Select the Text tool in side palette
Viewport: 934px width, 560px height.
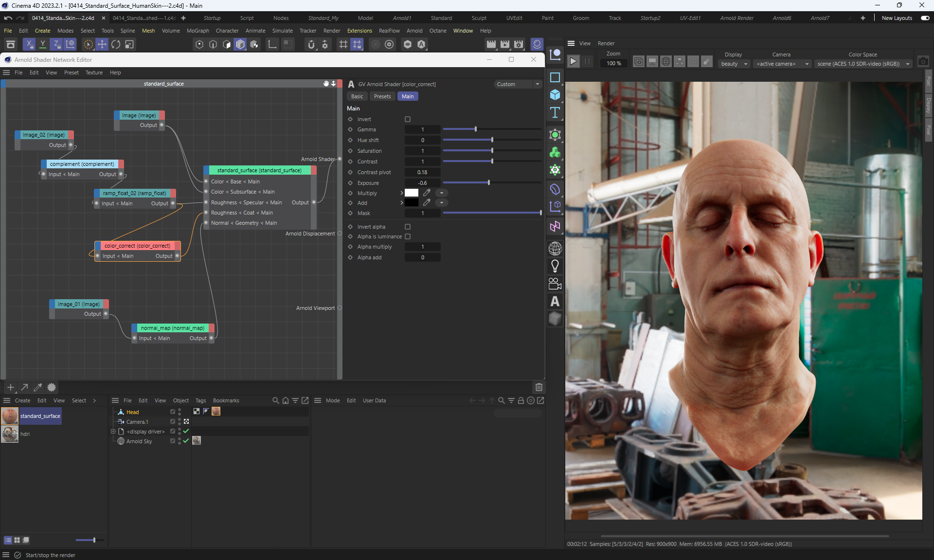[x=555, y=112]
